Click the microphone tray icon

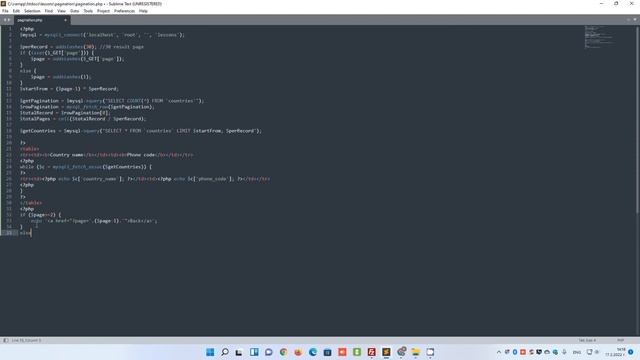click(x=564, y=352)
